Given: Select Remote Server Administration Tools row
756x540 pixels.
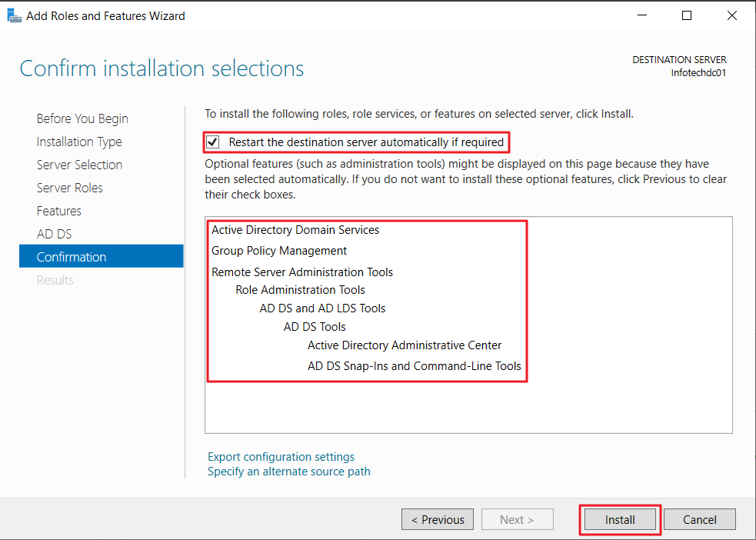Looking at the screenshot, I should pos(302,272).
